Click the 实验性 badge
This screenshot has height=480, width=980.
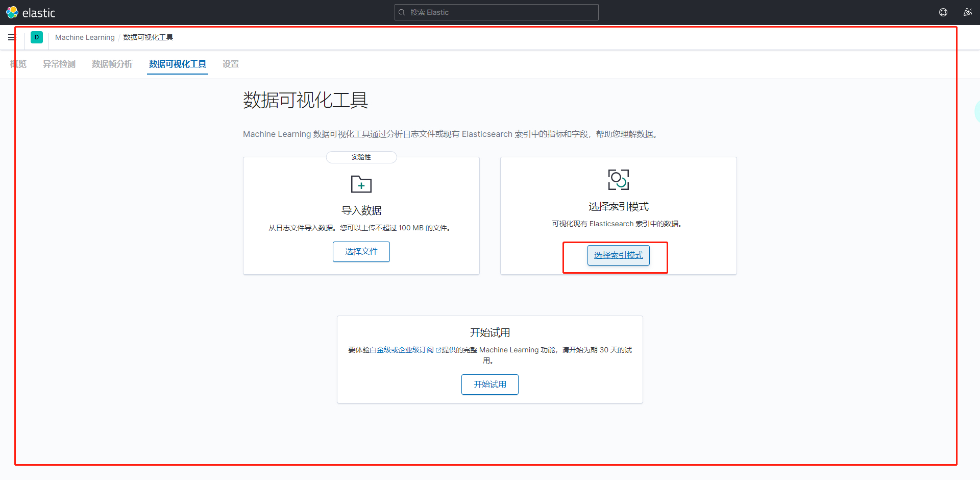[x=361, y=157]
